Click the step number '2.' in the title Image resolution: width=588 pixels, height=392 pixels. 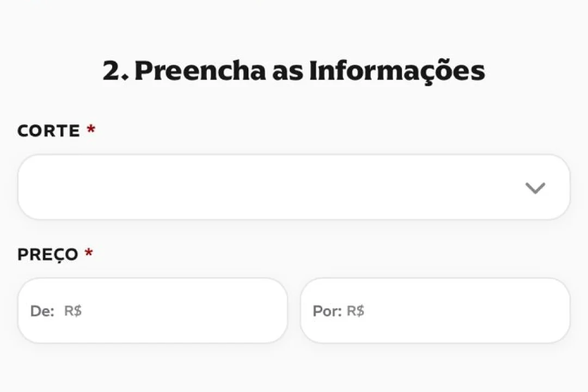pos(115,70)
